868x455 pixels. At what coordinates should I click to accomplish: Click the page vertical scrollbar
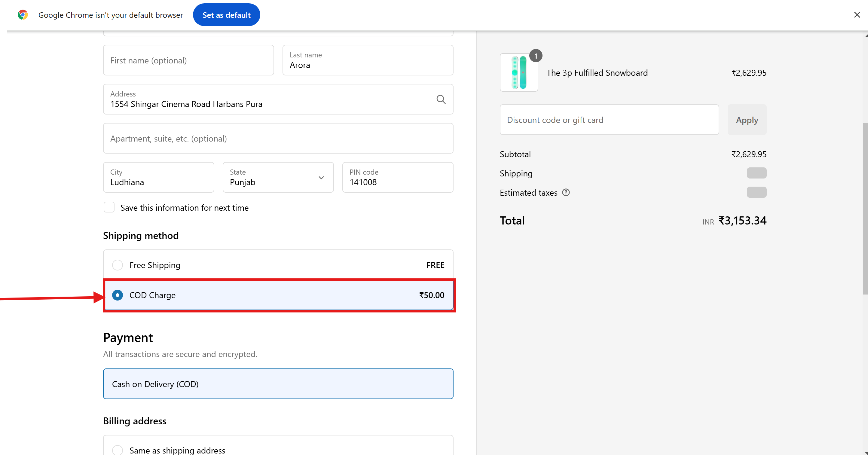pyautogui.click(x=865, y=209)
